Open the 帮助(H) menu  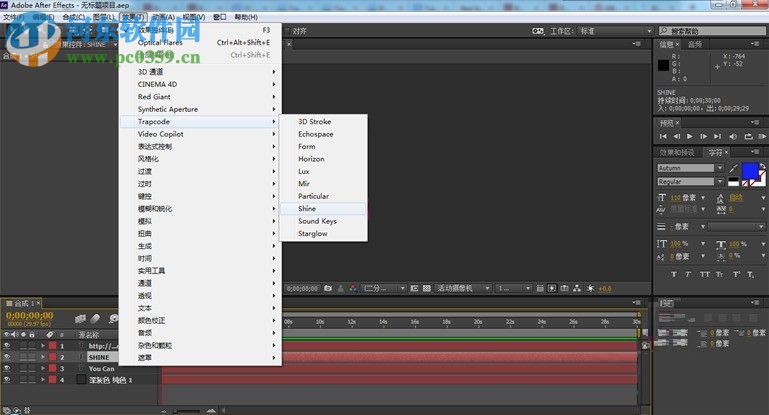246,17
